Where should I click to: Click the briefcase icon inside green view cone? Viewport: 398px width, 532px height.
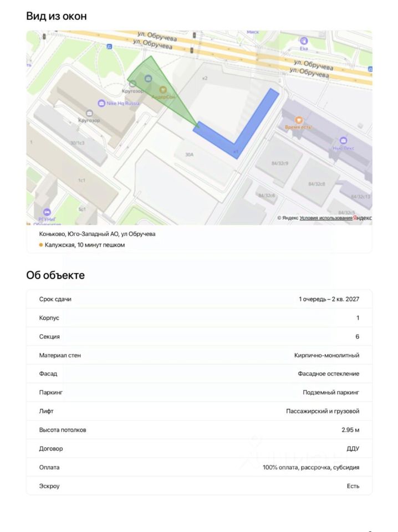[148, 79]
